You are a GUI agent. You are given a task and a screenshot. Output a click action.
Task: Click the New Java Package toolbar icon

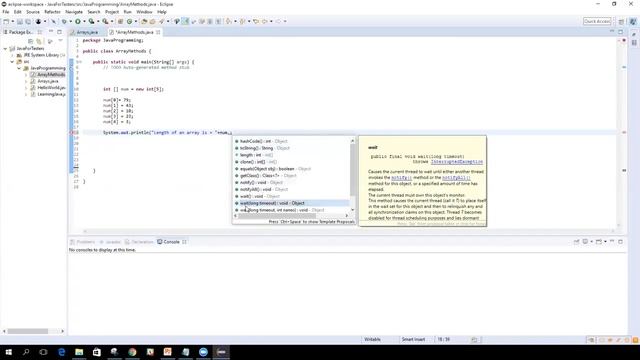[x=120, y=21]
